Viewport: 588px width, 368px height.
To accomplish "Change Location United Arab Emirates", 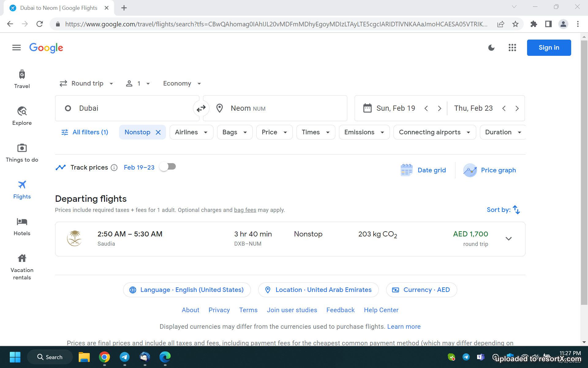I will [x=318, y=290].
